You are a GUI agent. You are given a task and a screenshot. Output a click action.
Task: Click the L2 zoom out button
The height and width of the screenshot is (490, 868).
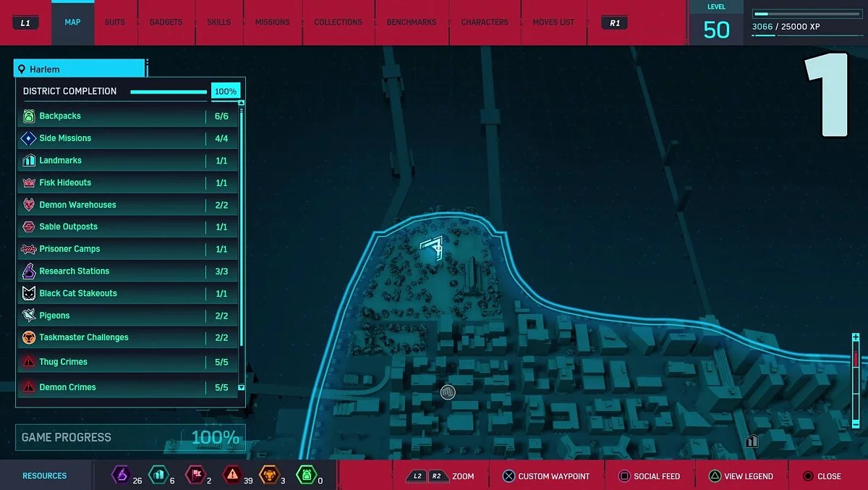[417, 476]
